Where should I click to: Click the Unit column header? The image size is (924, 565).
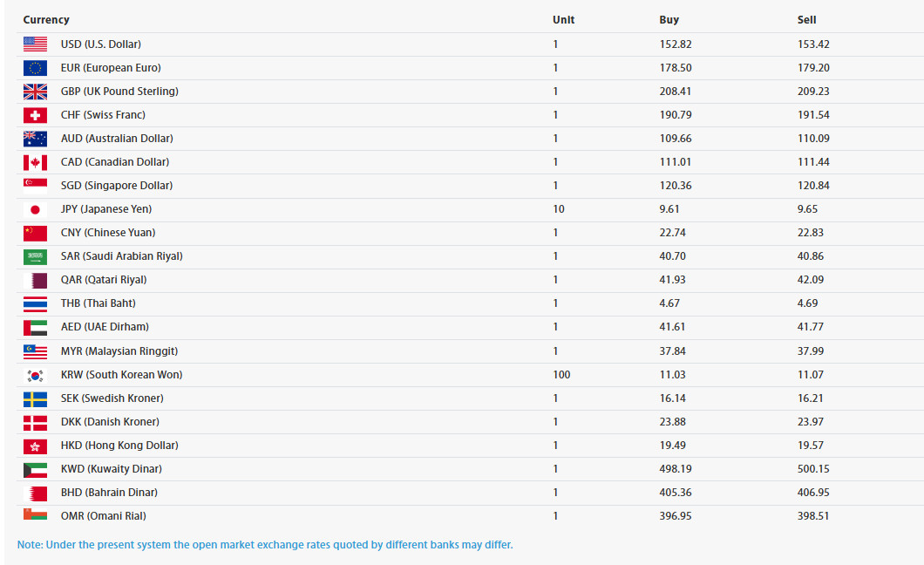(563, 19)
